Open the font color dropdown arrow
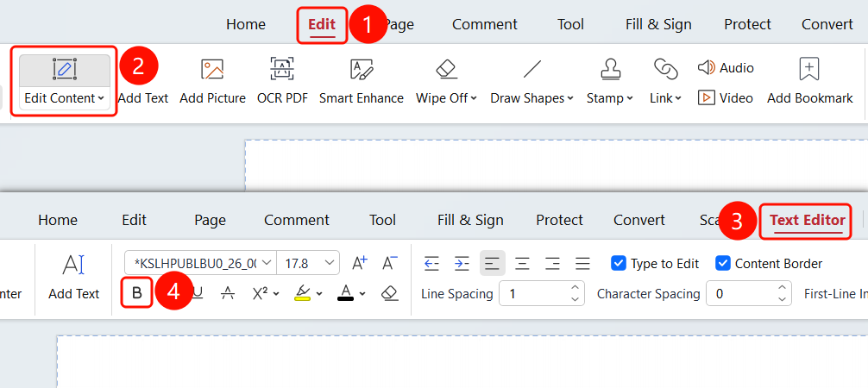 point(362,294)
